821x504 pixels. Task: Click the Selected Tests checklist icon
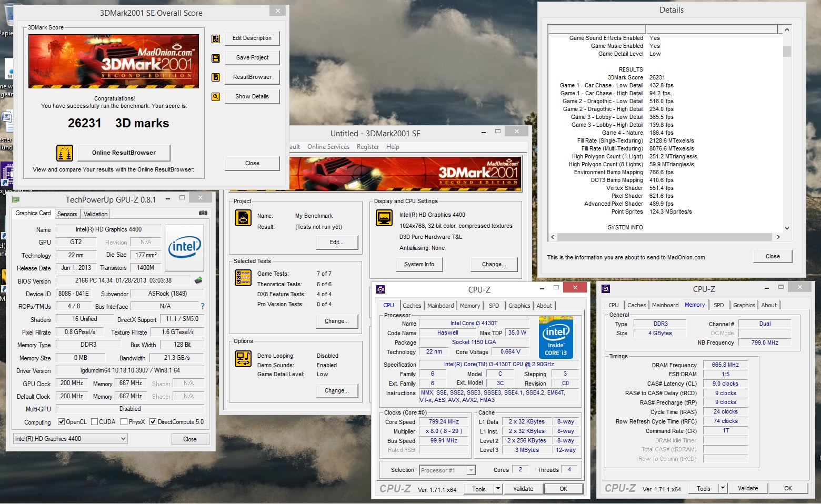[243, 278]
